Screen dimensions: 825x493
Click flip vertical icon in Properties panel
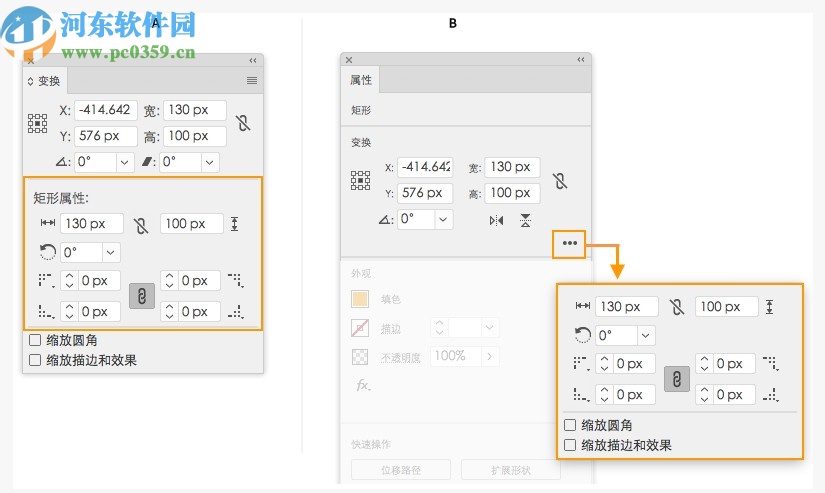tap(526, 220)
